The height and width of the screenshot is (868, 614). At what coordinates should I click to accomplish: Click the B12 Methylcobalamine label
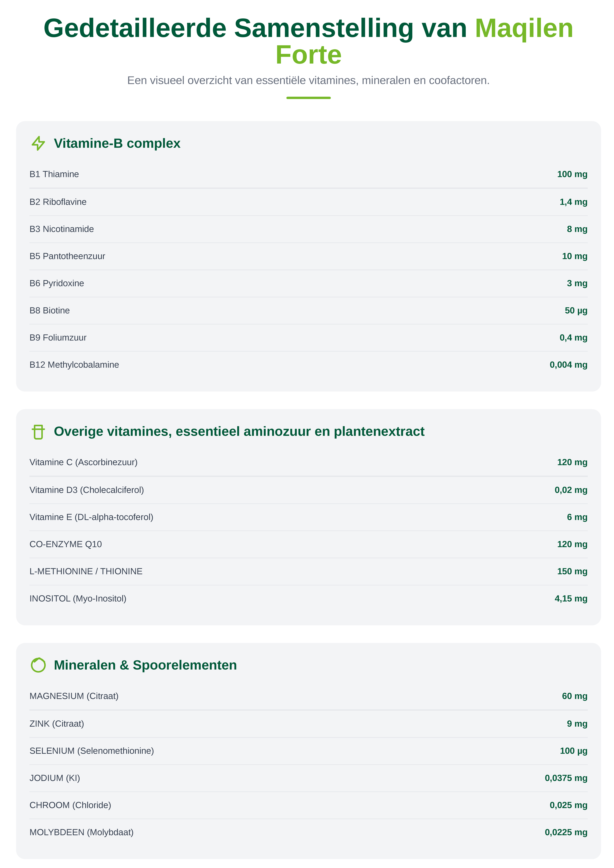click(x=74, y=365)
